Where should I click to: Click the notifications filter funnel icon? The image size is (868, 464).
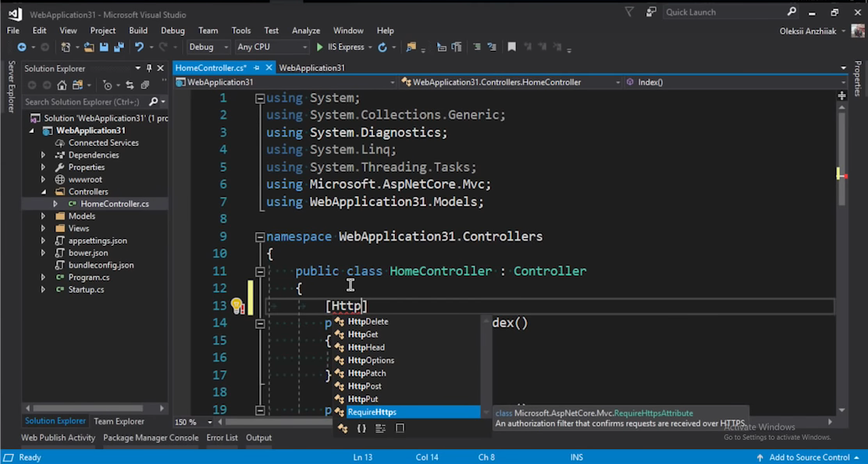tap(629, 12)
